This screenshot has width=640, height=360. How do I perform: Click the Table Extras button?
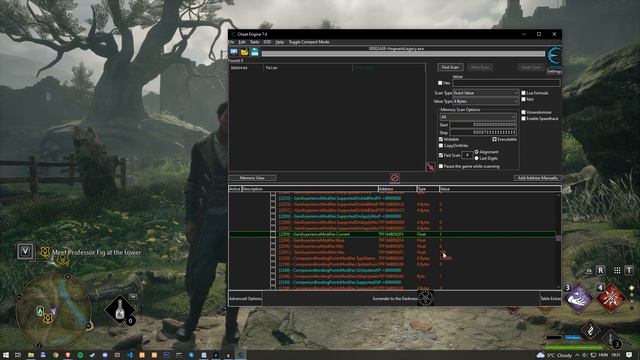pos(551,298)
